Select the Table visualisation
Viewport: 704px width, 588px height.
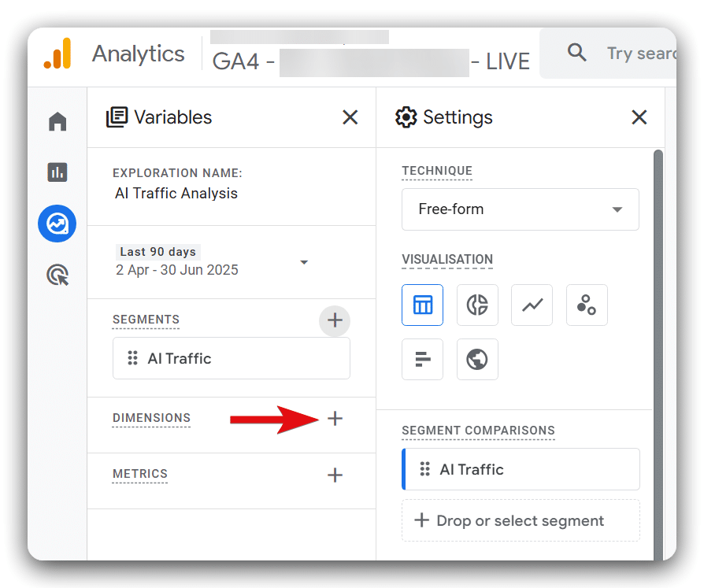(x=422, y=305)
